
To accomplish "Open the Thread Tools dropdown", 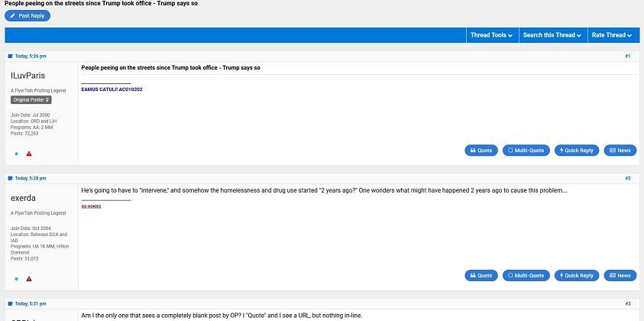I will tap(492, 35).
